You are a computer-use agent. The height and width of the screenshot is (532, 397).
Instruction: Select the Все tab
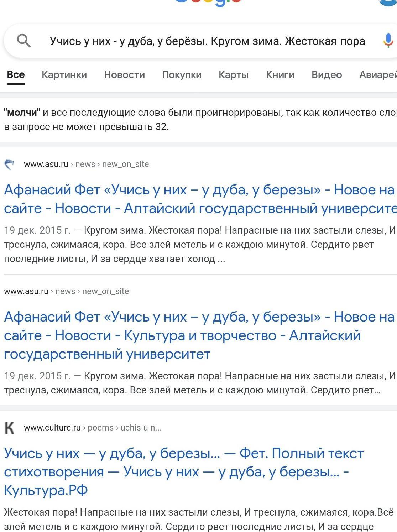(x=16, y=75)
